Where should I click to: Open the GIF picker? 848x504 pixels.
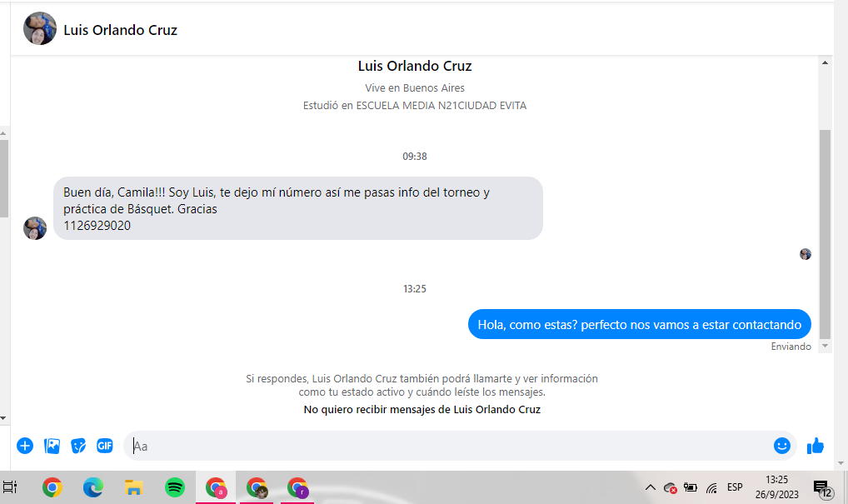(x=105, y=446)
